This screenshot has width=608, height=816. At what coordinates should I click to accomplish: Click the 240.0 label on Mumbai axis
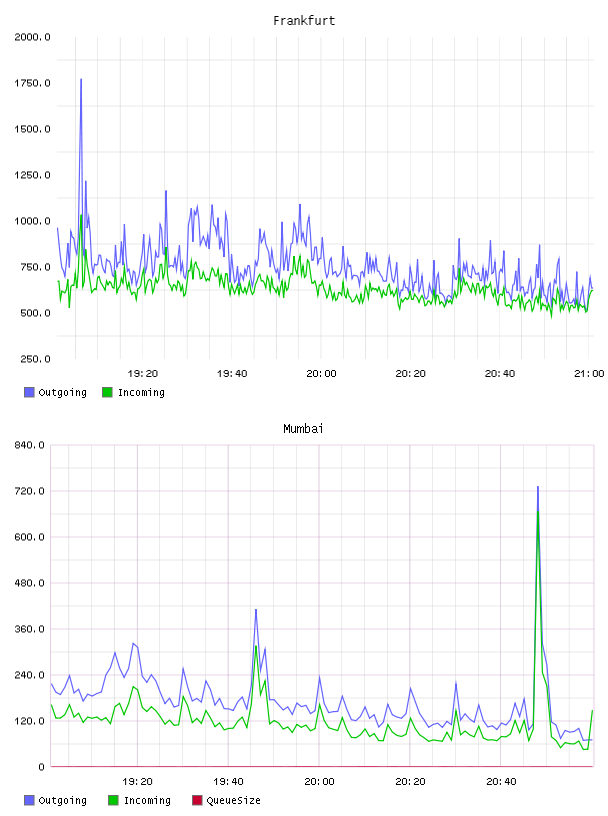30,675
